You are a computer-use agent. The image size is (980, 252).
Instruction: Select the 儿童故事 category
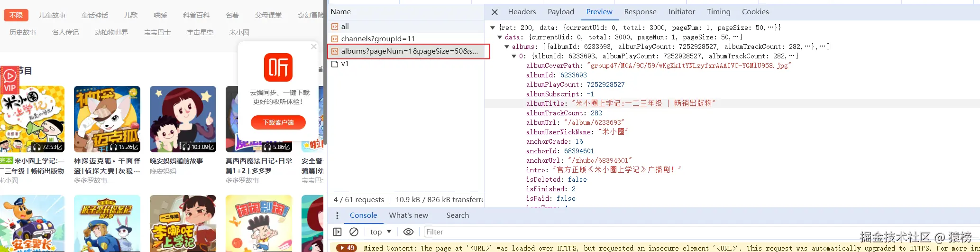[52, 15]
